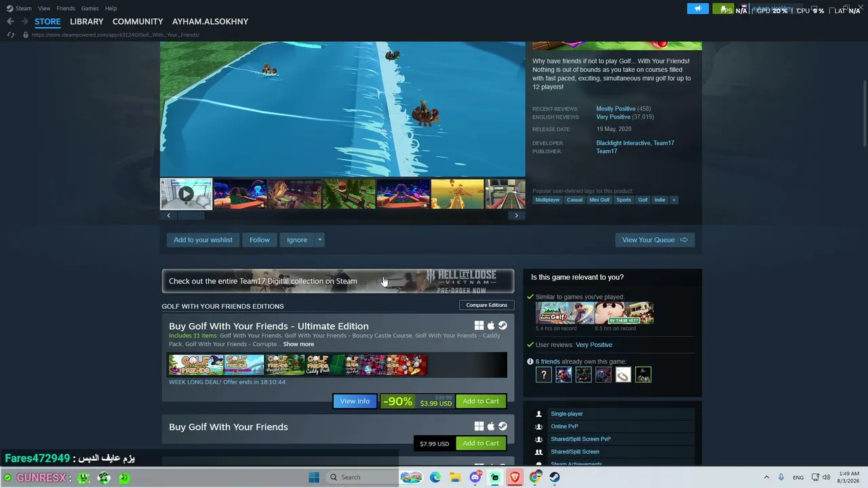Open the RV There Yet similar game thumbnail

click(x=624, y=313)
